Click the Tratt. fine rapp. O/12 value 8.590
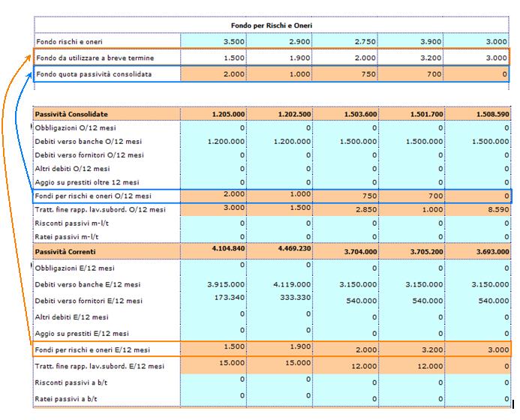Viewport: 520px width, 420px height. coord(498,209)
